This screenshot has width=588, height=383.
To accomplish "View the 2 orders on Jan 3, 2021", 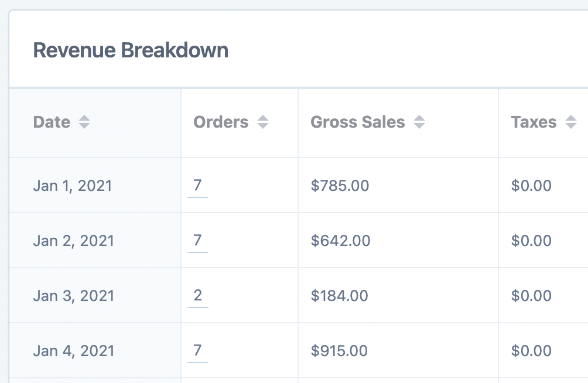I will click(x=197, y=295).
